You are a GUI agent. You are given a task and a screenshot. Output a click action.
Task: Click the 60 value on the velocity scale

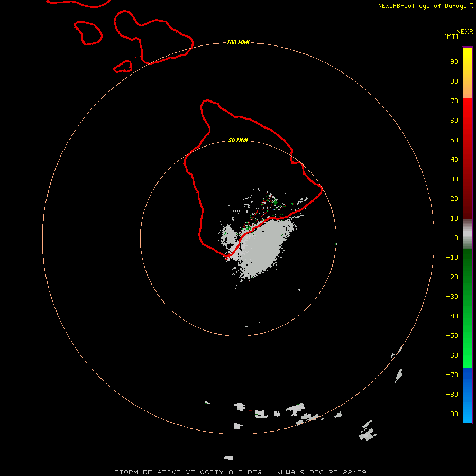pyautogui.click(x=454, y=121)
